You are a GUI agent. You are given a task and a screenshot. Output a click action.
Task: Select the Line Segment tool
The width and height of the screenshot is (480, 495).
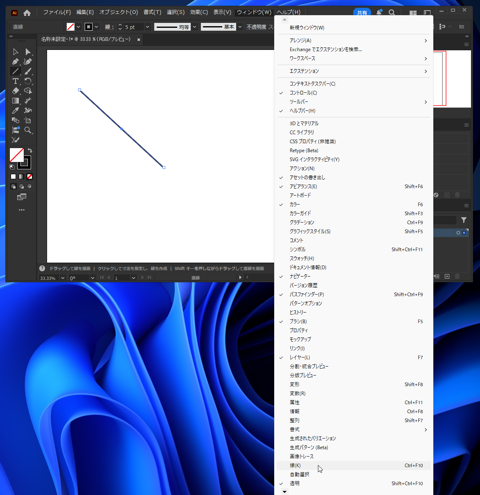point(15,71)
